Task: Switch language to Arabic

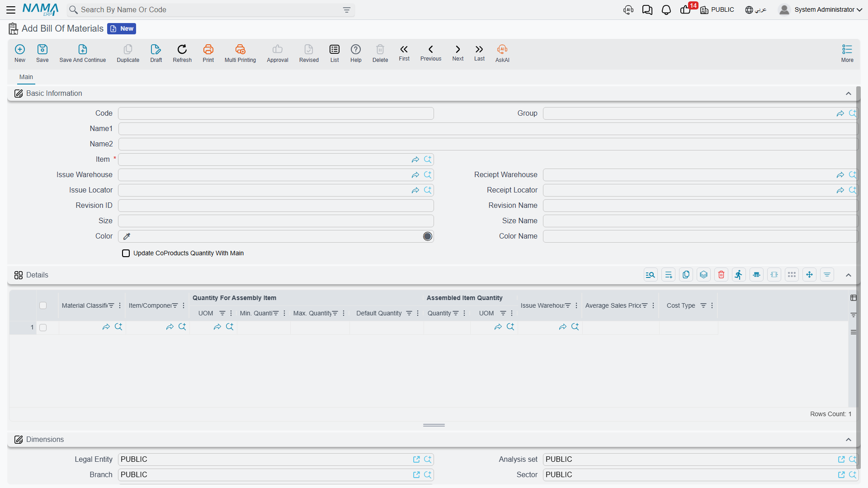Action: (x=756, y=10)
